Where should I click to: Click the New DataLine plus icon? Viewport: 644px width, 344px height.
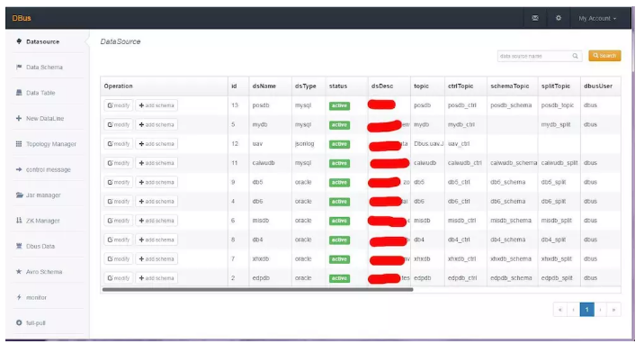point(19,118)
